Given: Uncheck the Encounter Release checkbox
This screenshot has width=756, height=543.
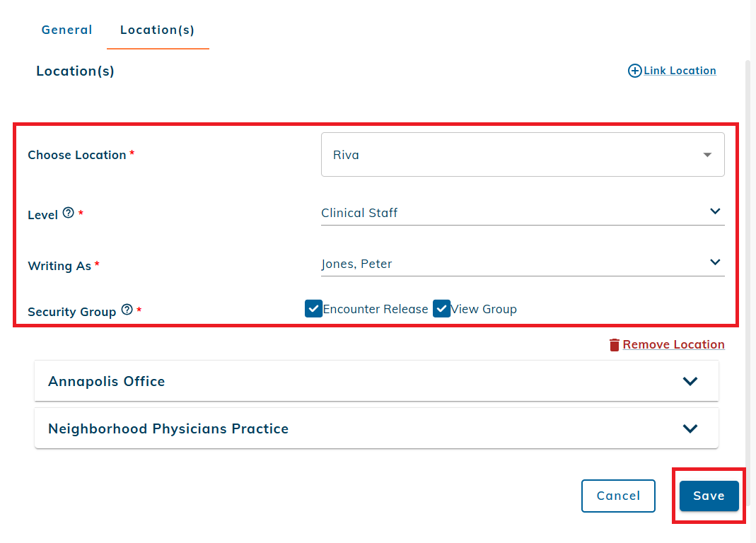Looking at the screenshot, I should (314, 309).
